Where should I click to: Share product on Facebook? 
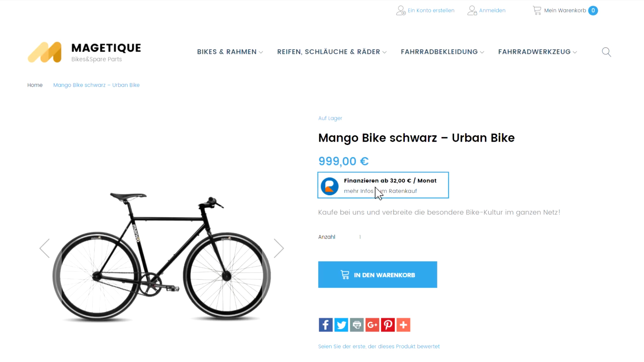326,325
